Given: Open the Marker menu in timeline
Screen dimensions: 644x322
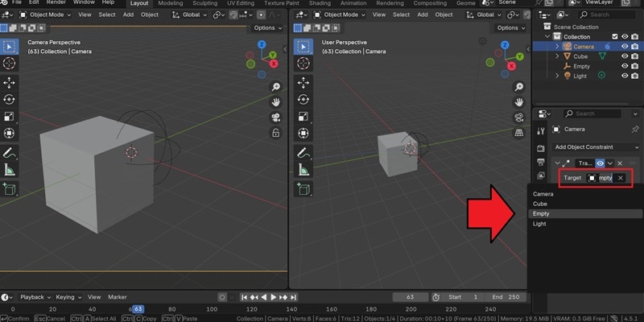Looking at the screenshot, I should coord(118,297).
